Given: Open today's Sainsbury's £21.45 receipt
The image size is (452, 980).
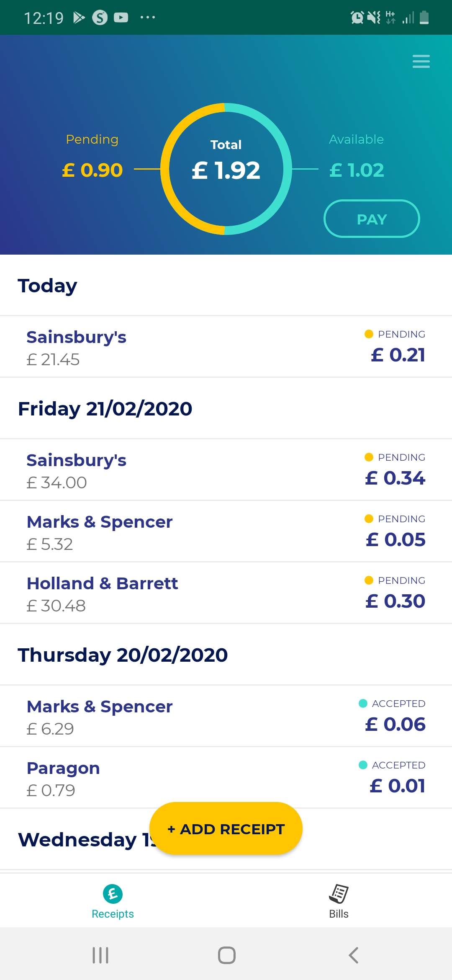Looking at the screenshot, I should coord(226,347).
